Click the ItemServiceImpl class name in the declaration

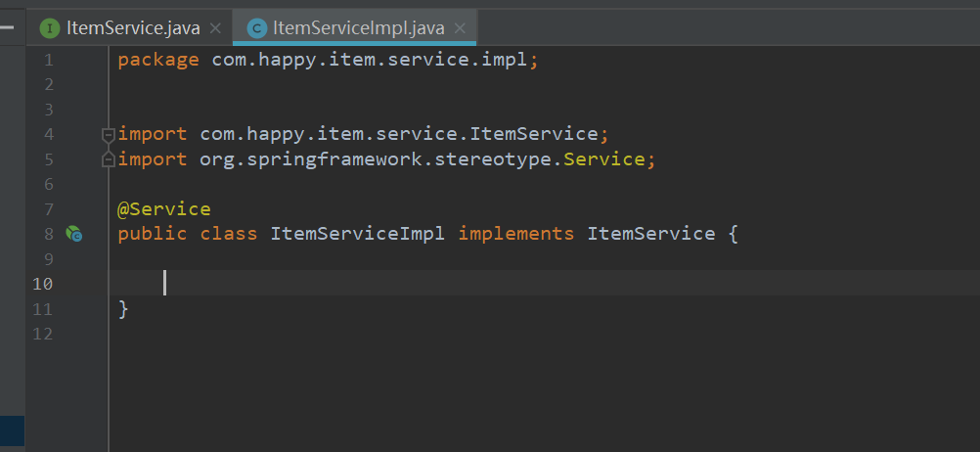(x=358, y=234)
